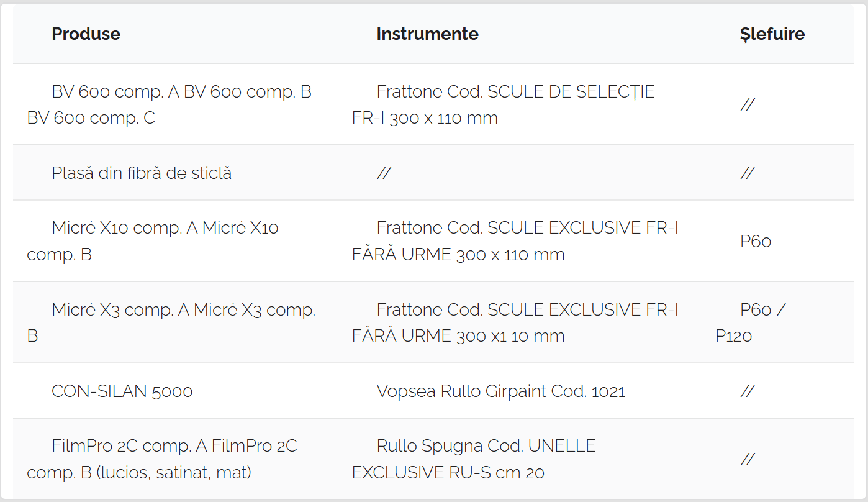Select Rullo Spugna UNELLE EXCLUSIVE cell
Viewport: 868px width, 502px height.
click(474, 459)
